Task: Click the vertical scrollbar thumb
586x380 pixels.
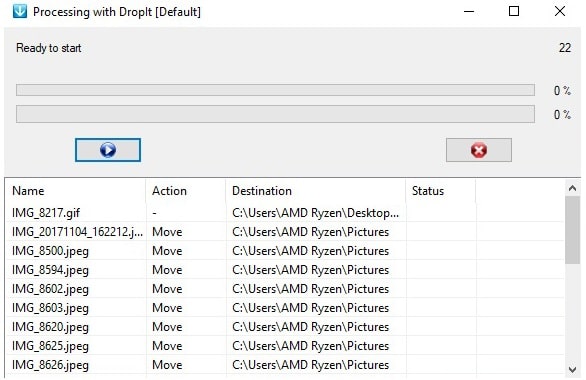Action: pyautogui.click(x=572, y=230)
